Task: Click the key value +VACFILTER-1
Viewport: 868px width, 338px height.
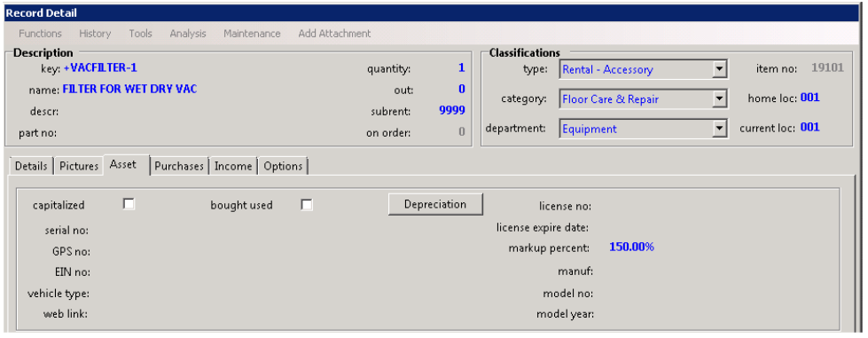Action: tap(99, 68)
